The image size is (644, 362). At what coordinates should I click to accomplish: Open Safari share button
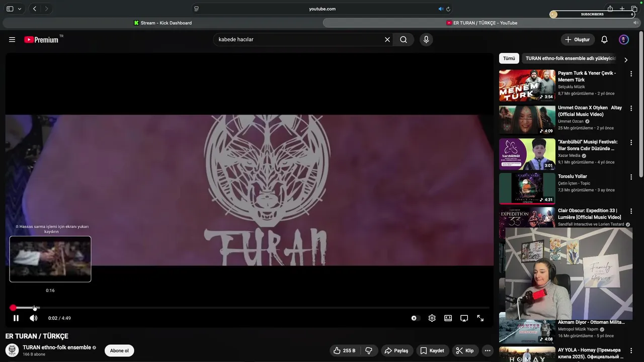click(x=610, y=9)
